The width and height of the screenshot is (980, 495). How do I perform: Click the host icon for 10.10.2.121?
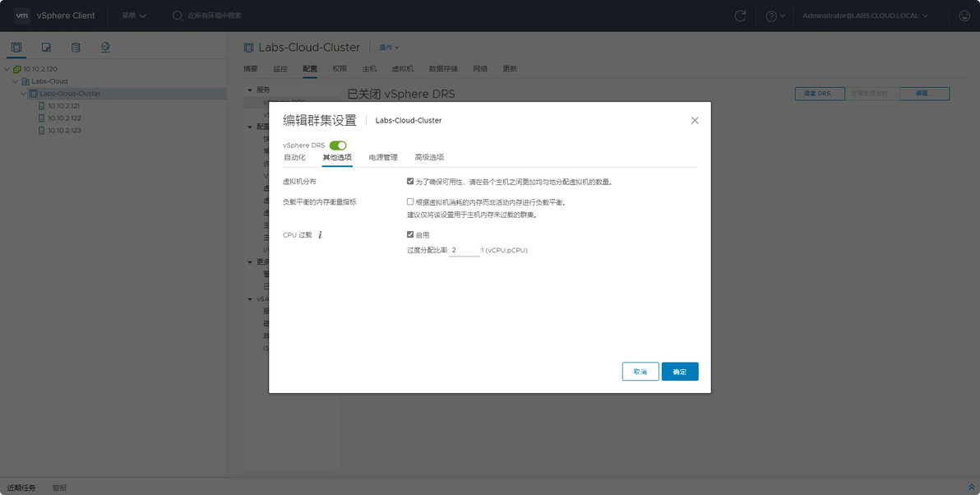coord(42,106)
